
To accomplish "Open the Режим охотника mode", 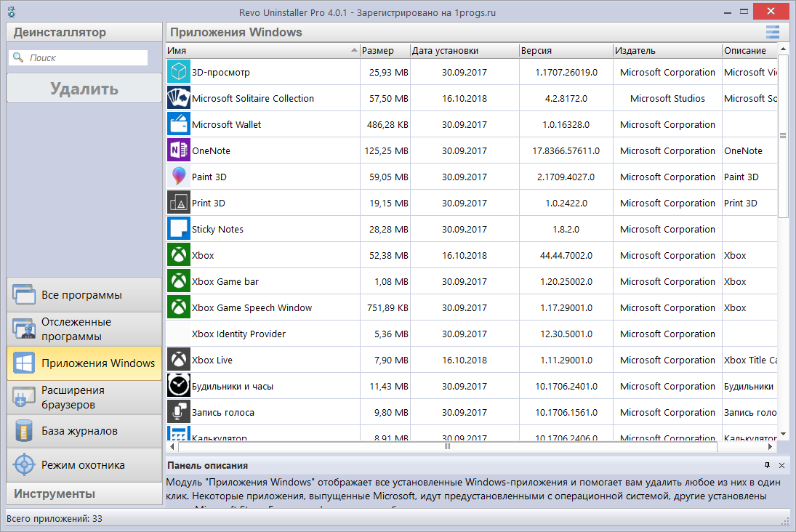I will point(84,465).
